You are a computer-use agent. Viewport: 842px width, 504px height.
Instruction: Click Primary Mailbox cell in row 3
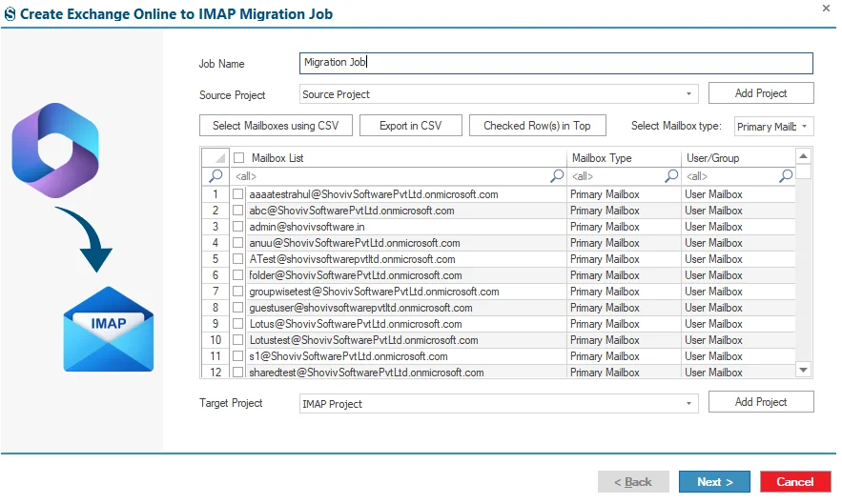(624, 227)
